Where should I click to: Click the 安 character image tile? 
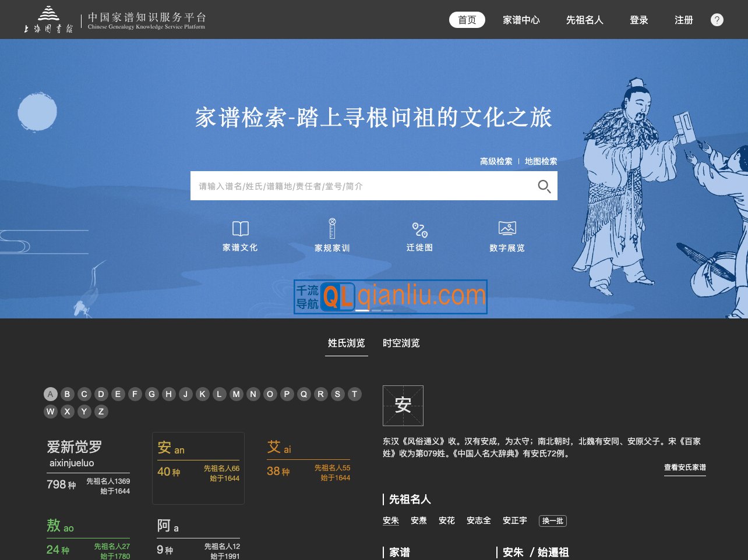pos(403,405)
